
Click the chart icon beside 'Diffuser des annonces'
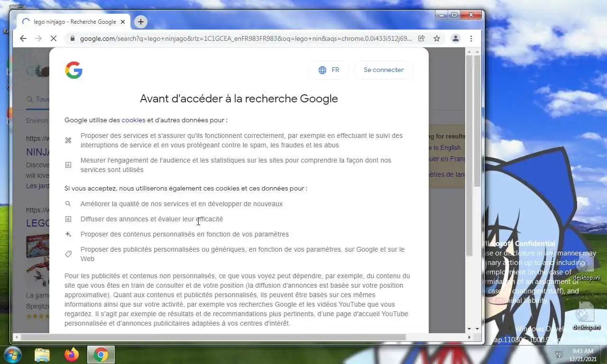(x=68, y=219)
